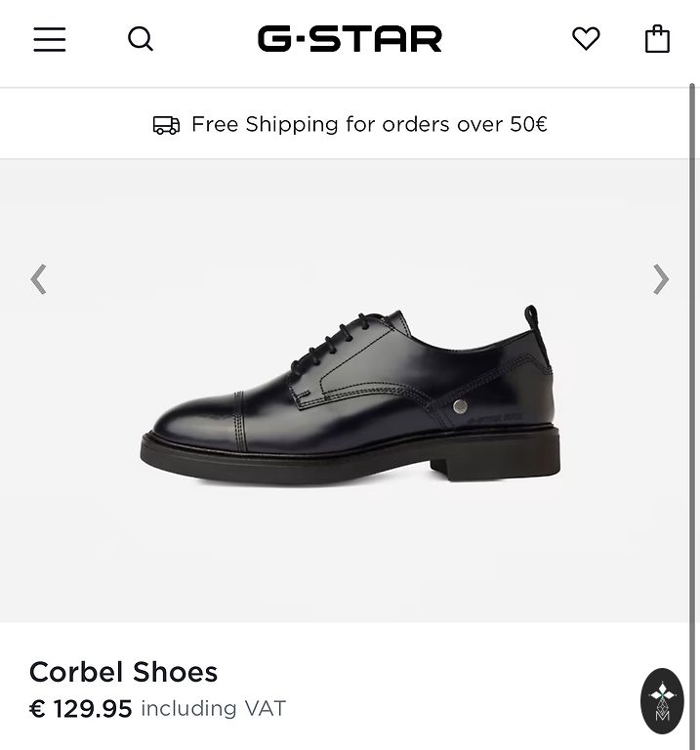This screenshot has width=700, height=750.
Task: Show the next product image
Action: coord(661,279)
